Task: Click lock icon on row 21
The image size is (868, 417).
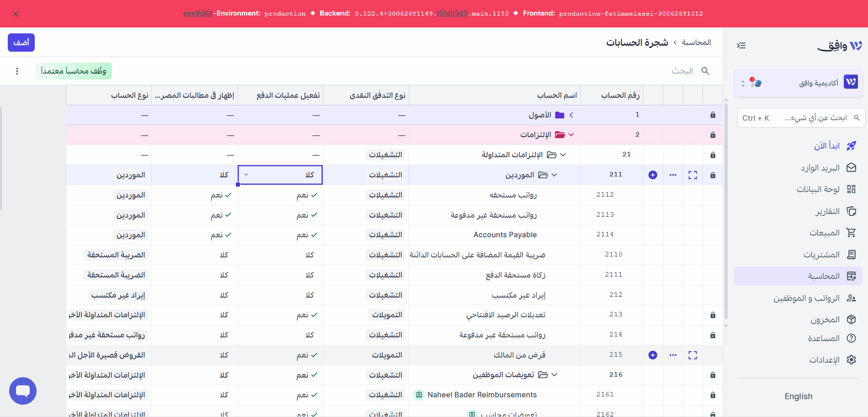Action: point(713,155)
